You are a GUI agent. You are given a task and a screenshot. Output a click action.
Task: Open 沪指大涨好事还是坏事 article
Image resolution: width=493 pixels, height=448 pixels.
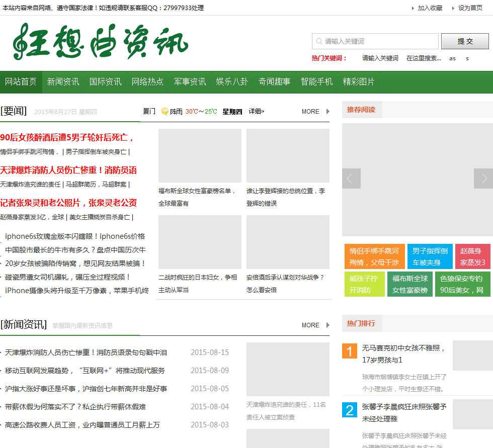[86, 389]
